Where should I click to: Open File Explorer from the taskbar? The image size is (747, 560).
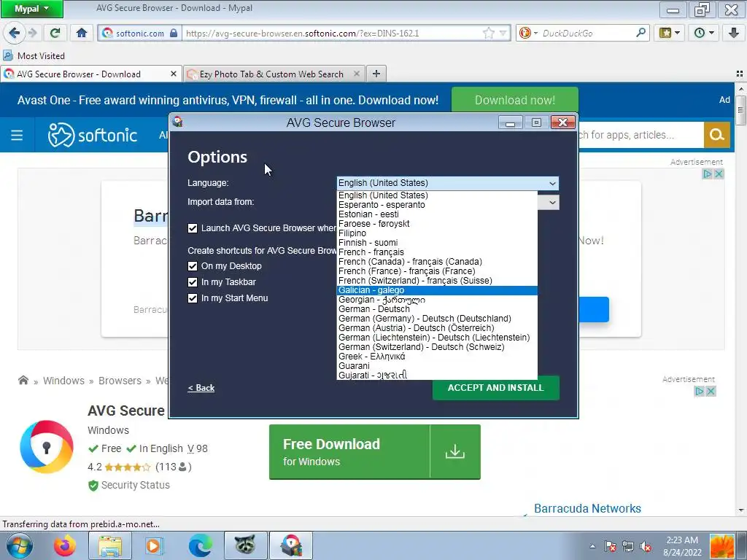(110, 545)
